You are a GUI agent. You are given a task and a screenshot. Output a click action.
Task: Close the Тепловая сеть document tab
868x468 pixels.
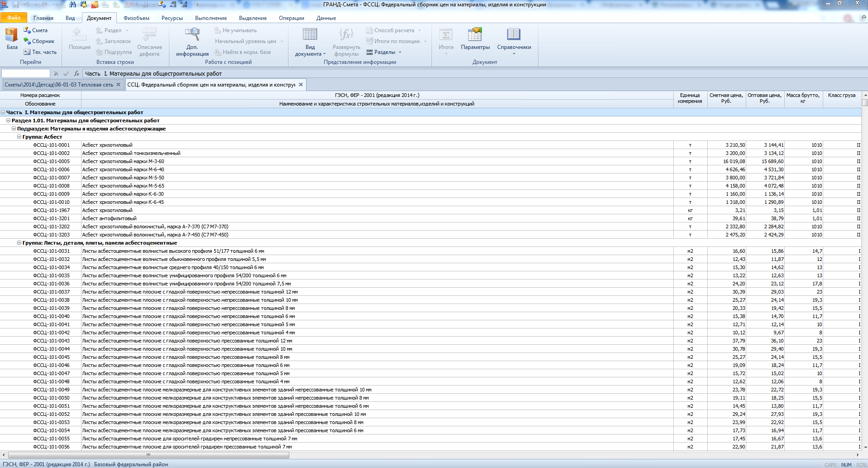point(119,85)
